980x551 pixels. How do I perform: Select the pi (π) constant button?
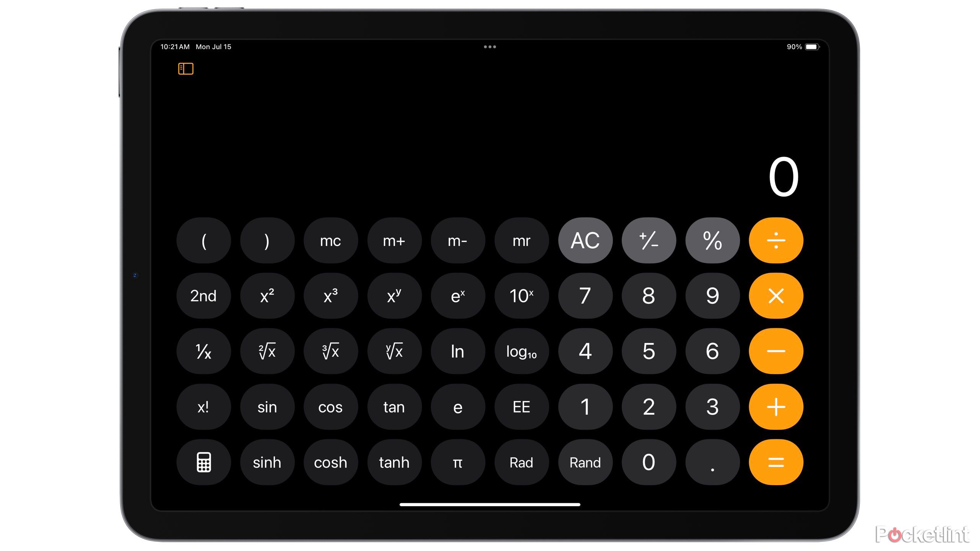[x=458, y=463]
